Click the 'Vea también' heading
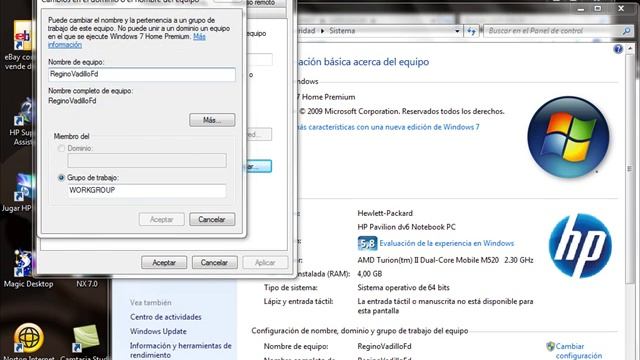640x360 pixels. pyautogui.click(x=151, y=302)
